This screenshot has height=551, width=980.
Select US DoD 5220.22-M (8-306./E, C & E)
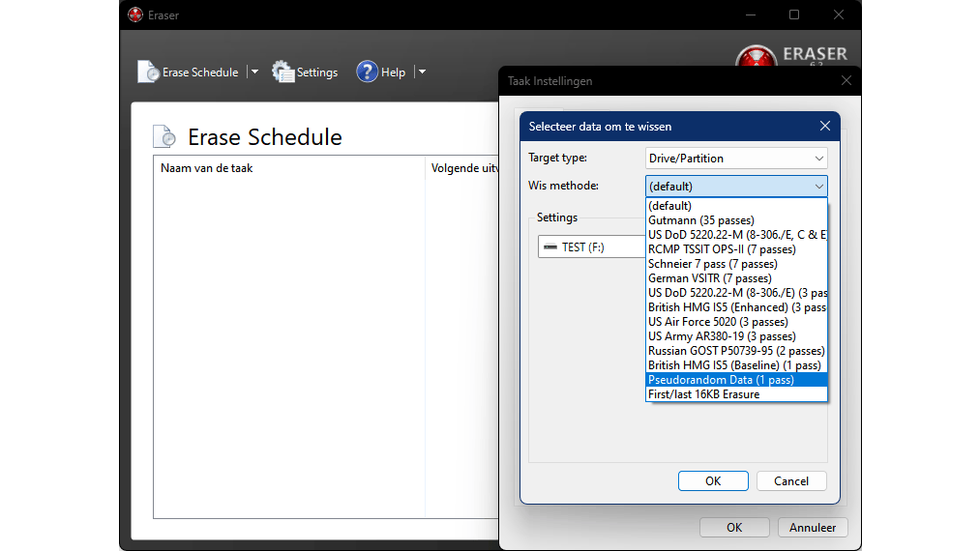point(736,234)
